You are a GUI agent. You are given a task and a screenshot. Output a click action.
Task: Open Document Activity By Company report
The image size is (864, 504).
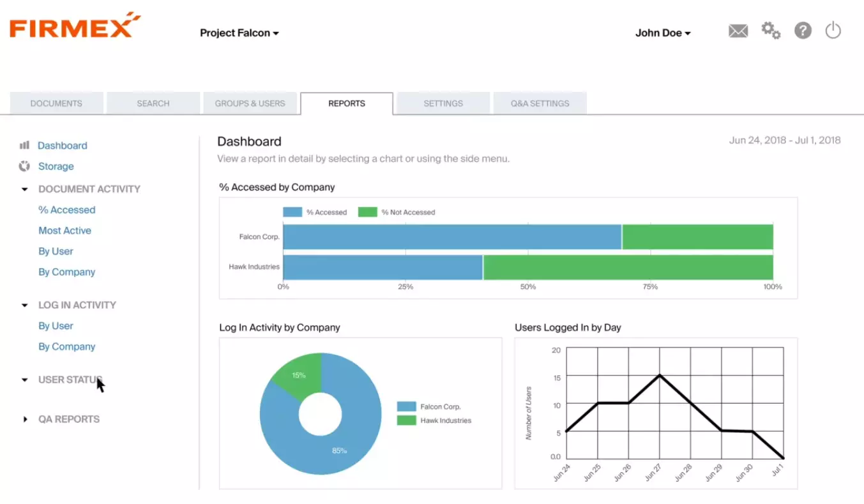[x=67, y=272]
